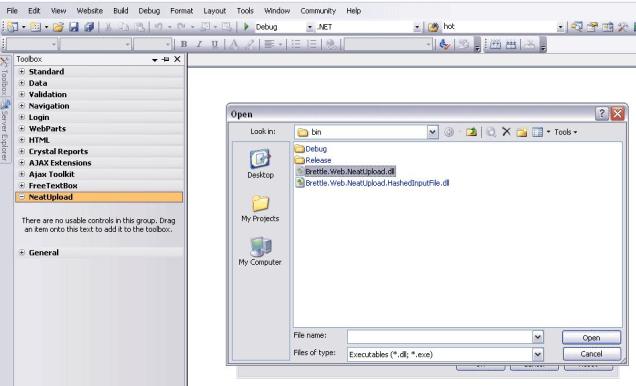Viewport: 636px width, 386px height.
Task: Select Brettle.Web.NeatUpload.HashedInputFile.dll file
Action: coord(372,183)
